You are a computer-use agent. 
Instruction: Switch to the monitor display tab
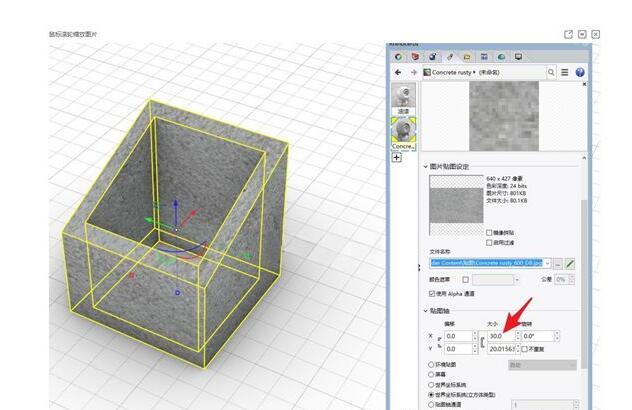(x=518, y=57)
